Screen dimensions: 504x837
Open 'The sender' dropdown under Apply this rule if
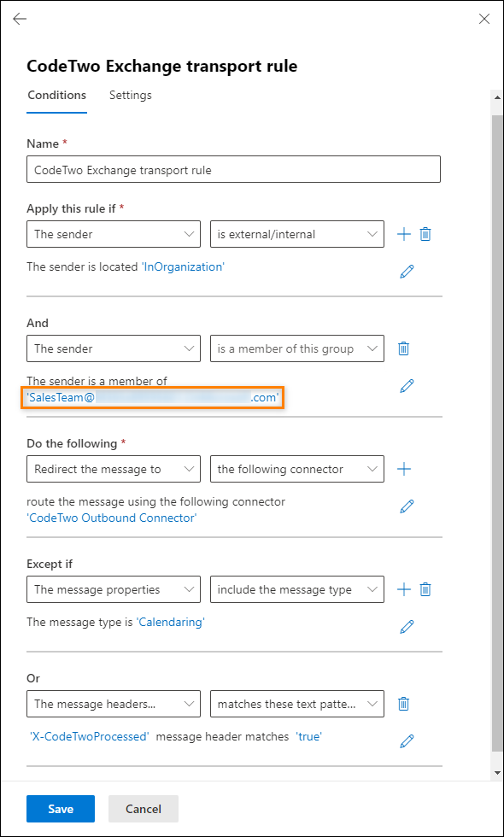point(114,234)
